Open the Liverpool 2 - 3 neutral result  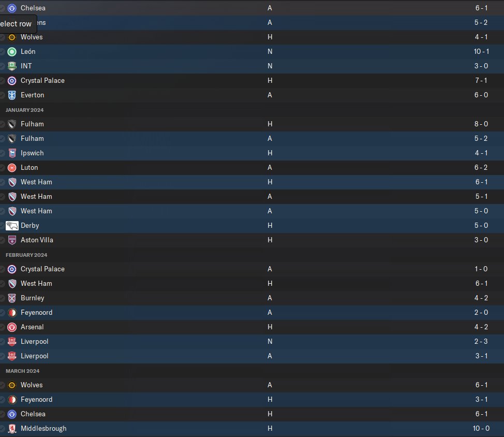[x=481, y=342]
